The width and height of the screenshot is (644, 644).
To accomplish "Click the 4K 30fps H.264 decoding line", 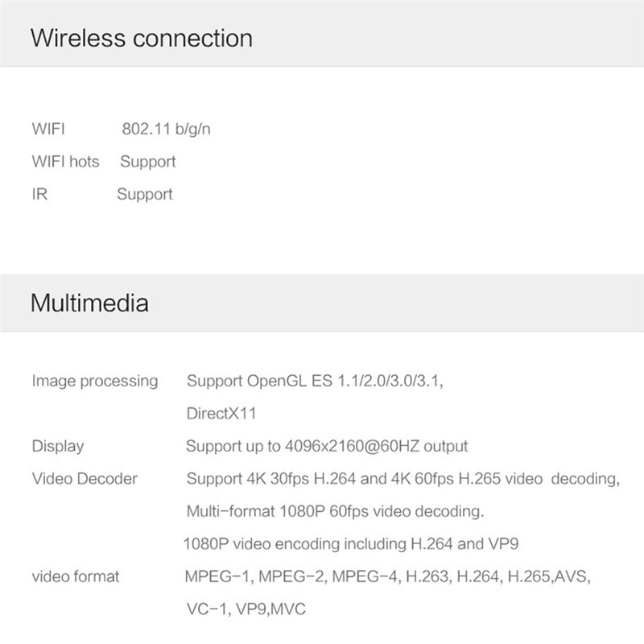I will click(x=402, y=479).
